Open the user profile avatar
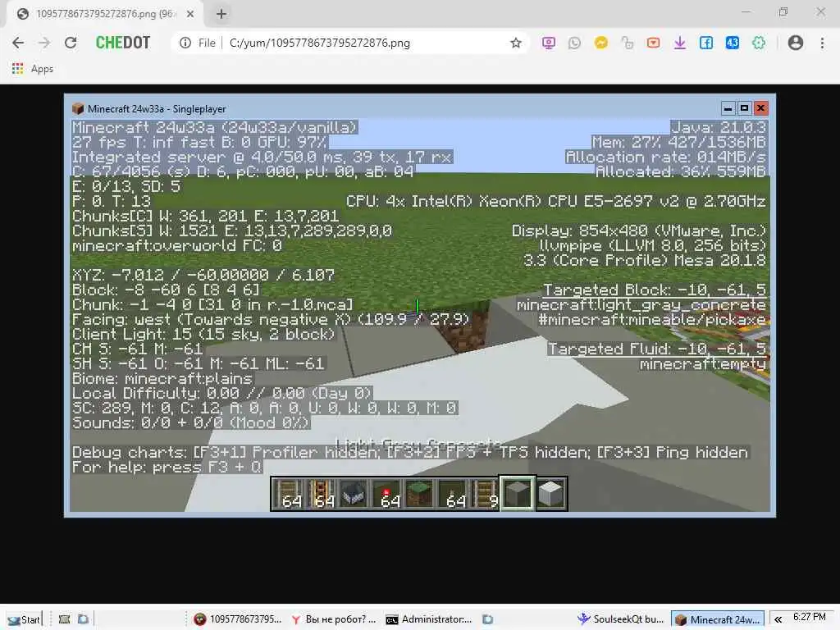 (796, 43)
